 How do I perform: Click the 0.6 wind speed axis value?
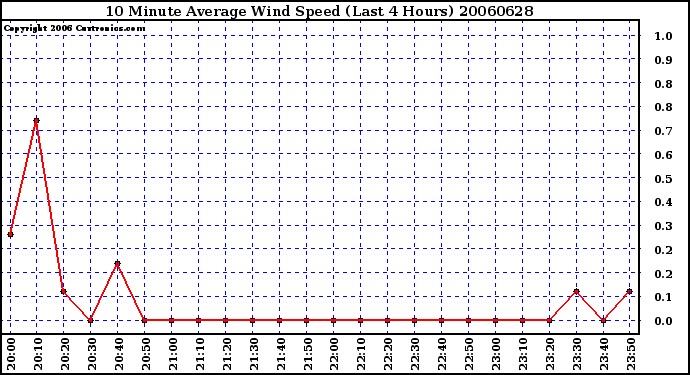point(663,155)
